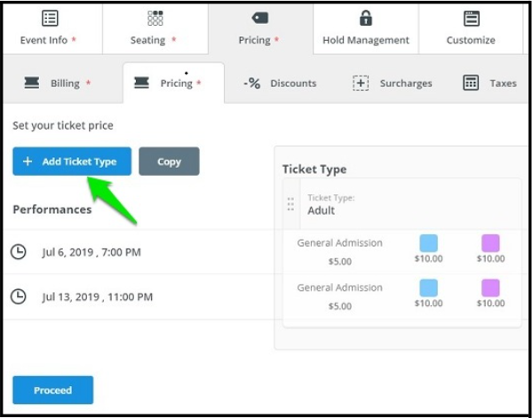
Task: Click the blue Proceed button
Action: pyautogui.click(x=53, y=390)
